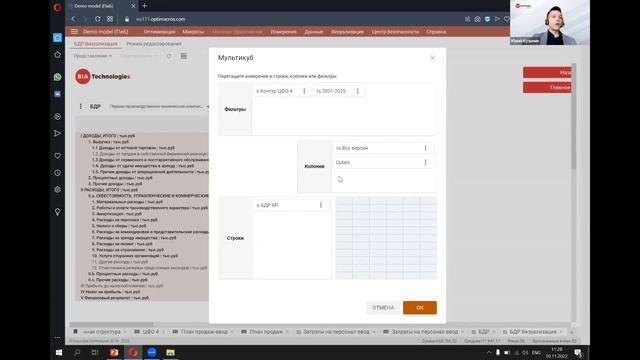
Task: Open the Центр безопасности menu
Action: click(x=395, y=31)
